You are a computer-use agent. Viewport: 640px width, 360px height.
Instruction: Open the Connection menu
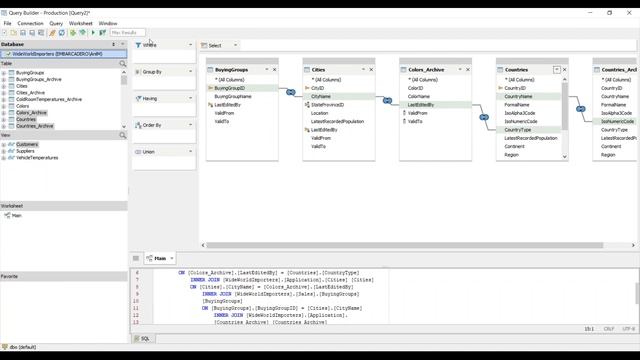[x=30, y=23]
